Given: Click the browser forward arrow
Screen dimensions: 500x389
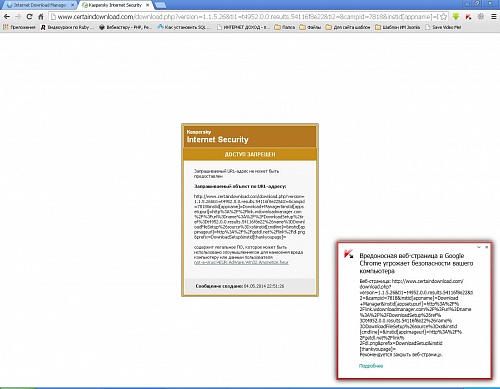Looking at the screenshot, I should click(18, 16).
